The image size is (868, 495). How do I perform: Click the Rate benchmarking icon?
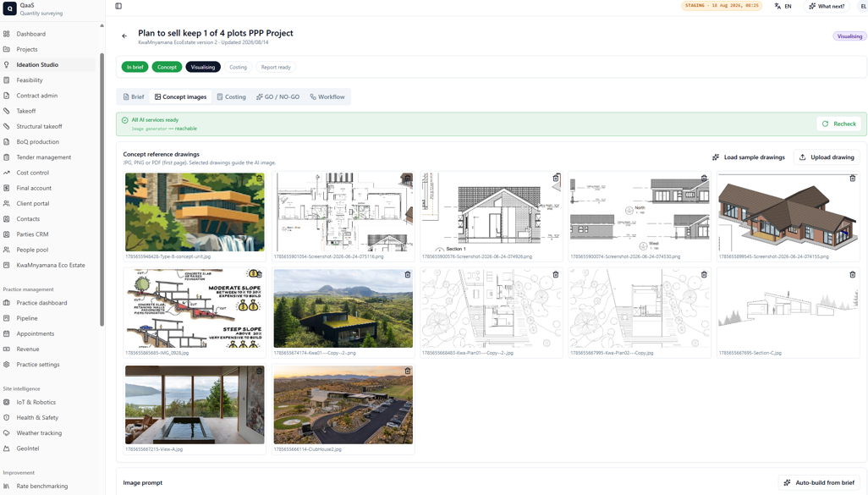tap(7, 487)
